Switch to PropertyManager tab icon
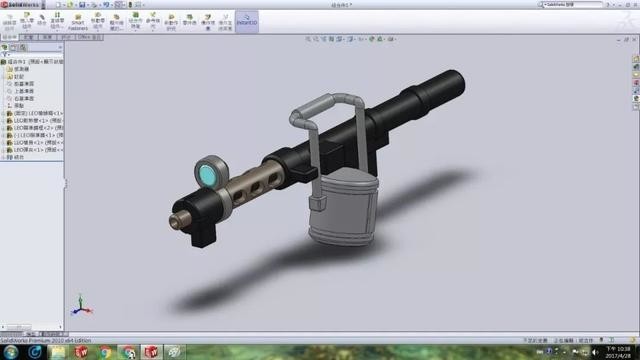The width and height of the screenshot is (640, 360). (x=14, y=48)
